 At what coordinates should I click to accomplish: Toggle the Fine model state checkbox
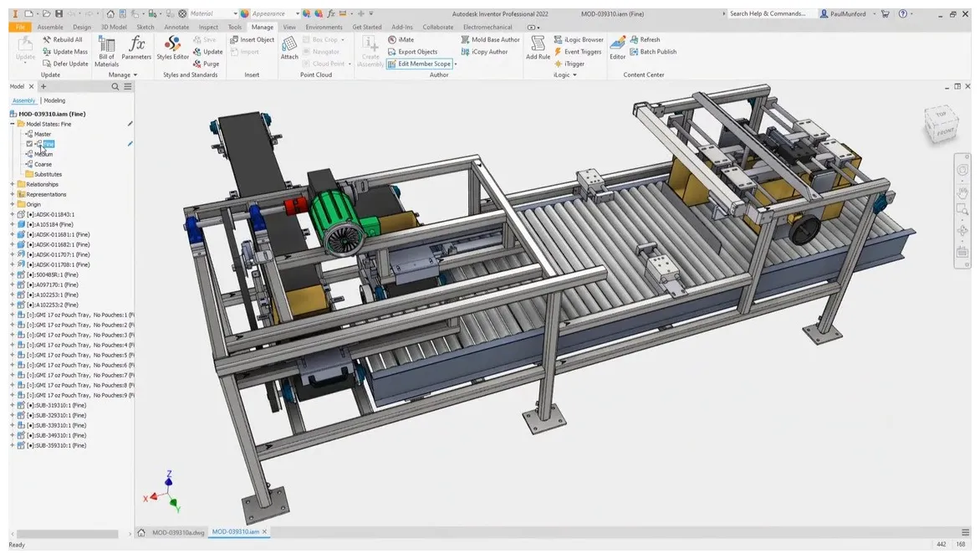tap(29, 143)
